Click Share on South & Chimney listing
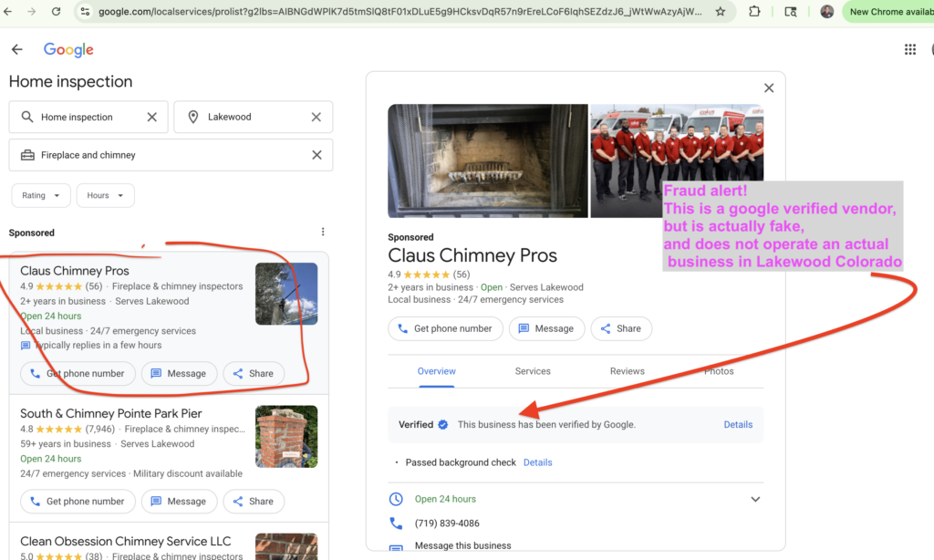The image size is (934, 560). click(253, 502)
